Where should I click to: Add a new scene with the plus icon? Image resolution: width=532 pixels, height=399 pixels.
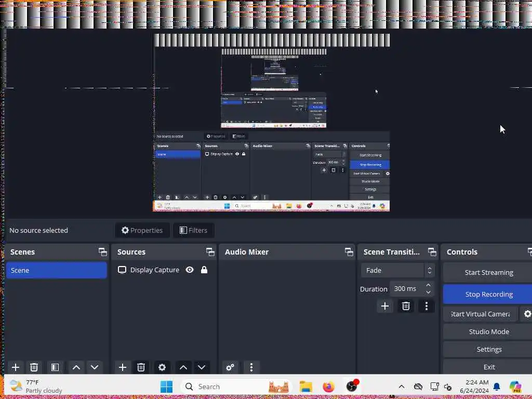15,367
